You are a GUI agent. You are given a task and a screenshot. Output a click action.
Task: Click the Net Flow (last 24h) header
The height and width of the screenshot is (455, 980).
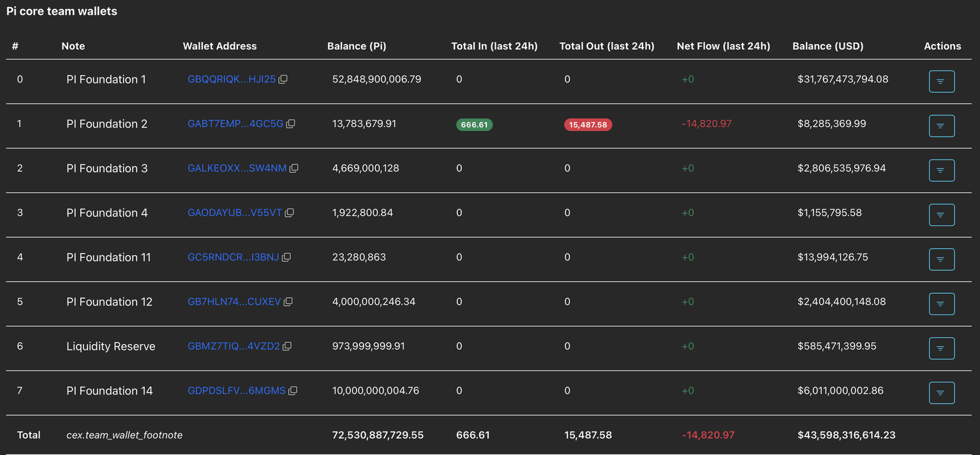(723, 46)
